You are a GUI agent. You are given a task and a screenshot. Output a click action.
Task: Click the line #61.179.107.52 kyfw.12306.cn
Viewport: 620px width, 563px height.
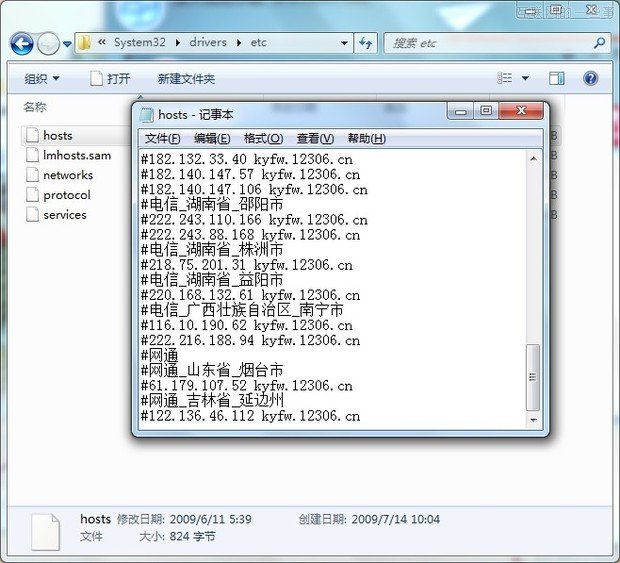[247, 385]
